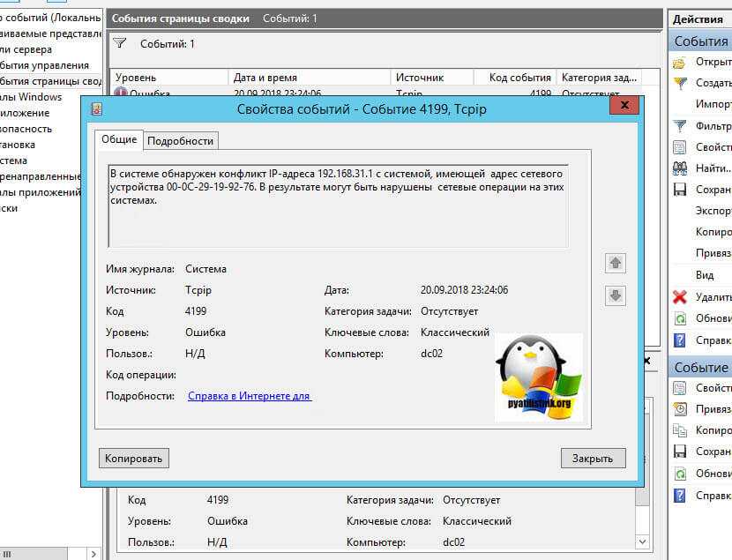Click the up arrow for previous event
Viewport: 732px width, 560px height.
pyautogui.click(x=616, y=263)
